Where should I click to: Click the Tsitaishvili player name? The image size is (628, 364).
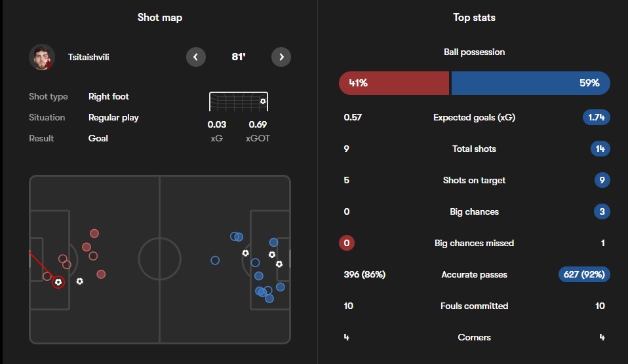click(88, 57)
